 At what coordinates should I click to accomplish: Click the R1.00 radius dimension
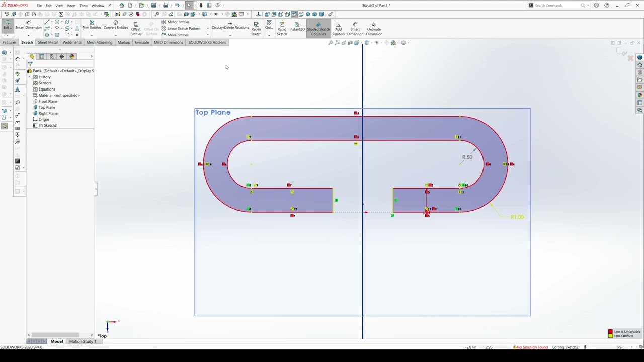coord(517,217)
